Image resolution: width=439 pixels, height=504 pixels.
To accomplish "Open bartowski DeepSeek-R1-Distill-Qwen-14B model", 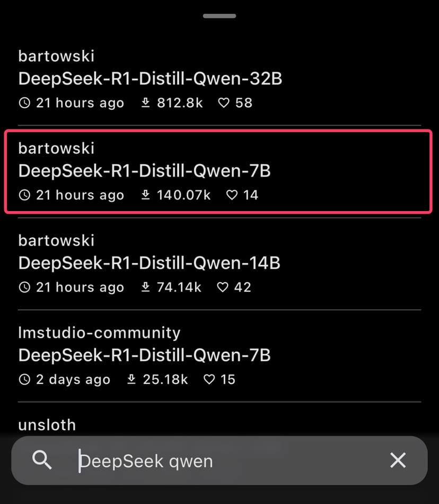I will click(149, 263).
